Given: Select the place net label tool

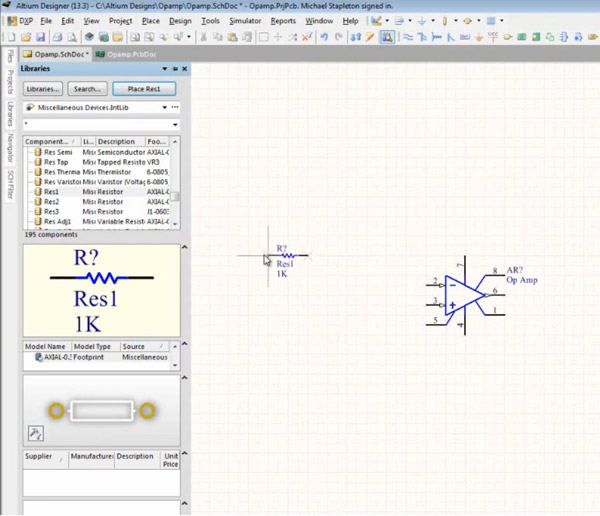Looking at the screenshot, I should pyautogui.click(x=465, y=37).
